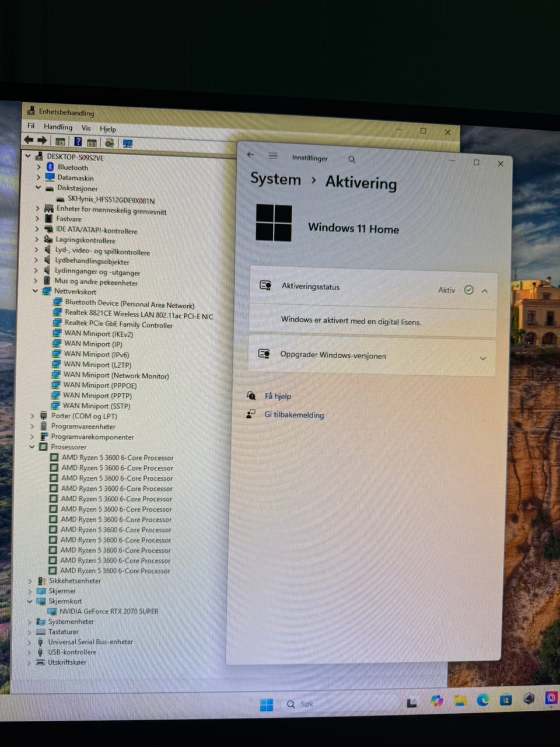Click the dark hexagon app icon on taskbar

tap(528, 698)
